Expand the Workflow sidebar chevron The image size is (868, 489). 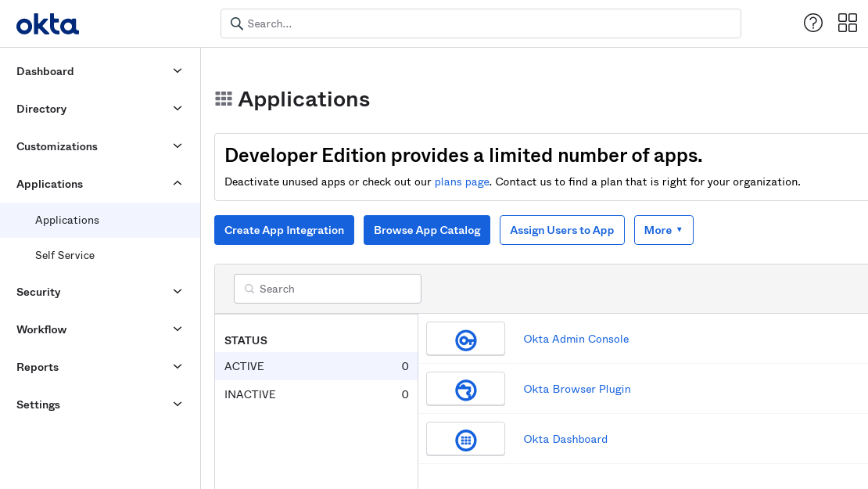coord(178,329)
